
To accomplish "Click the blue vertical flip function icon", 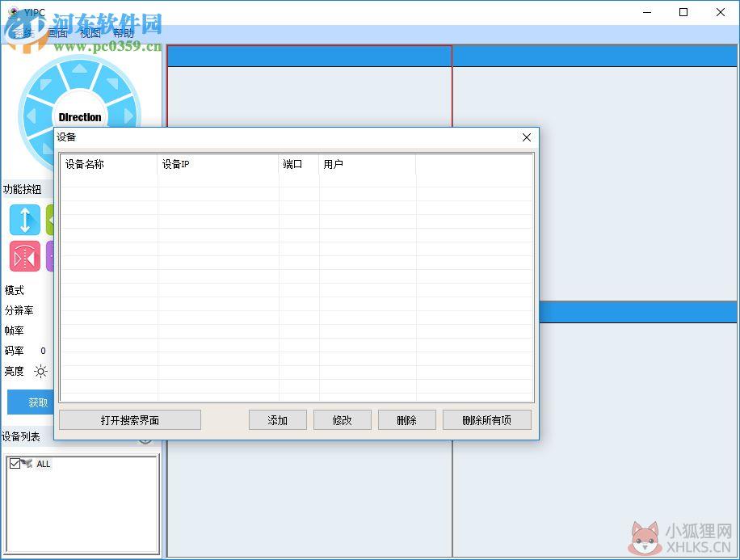I will (x=25, y=220).
